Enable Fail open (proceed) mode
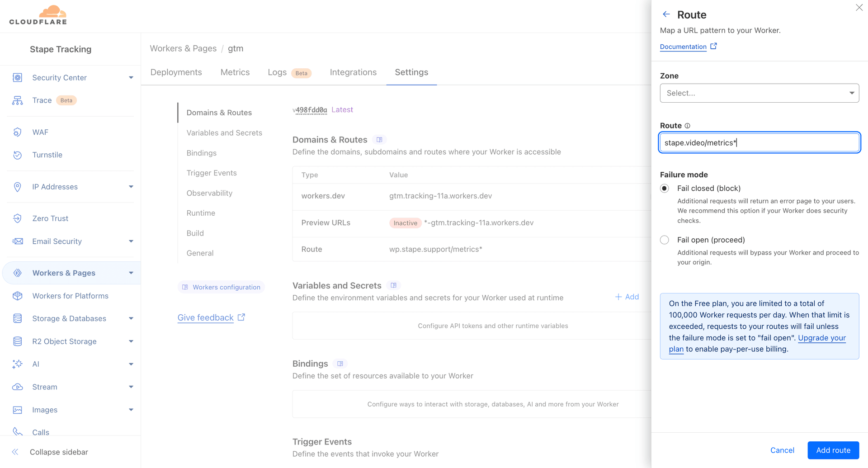The height and width of the screenshot is (468, 868). click(x=664, y=240)
